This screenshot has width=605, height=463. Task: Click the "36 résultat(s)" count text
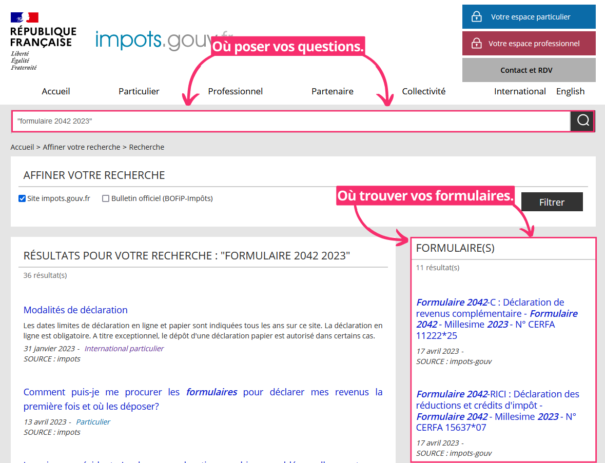pos(45,275)
